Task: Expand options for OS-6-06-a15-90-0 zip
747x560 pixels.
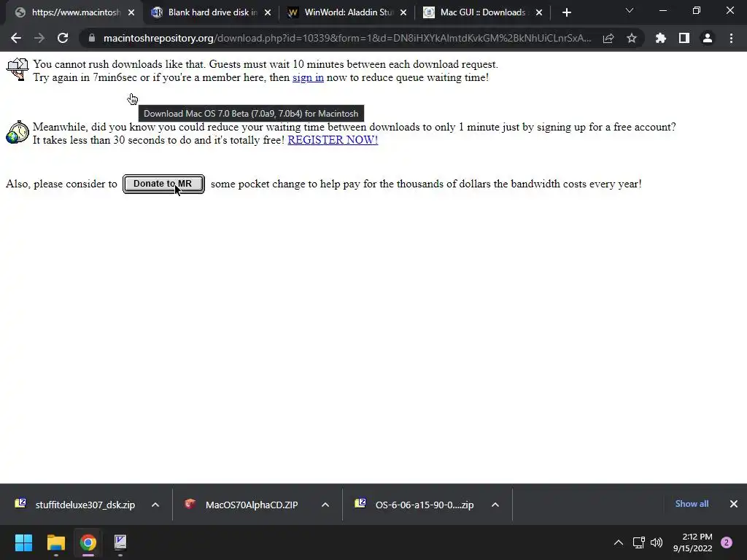Action: [495, 505]
